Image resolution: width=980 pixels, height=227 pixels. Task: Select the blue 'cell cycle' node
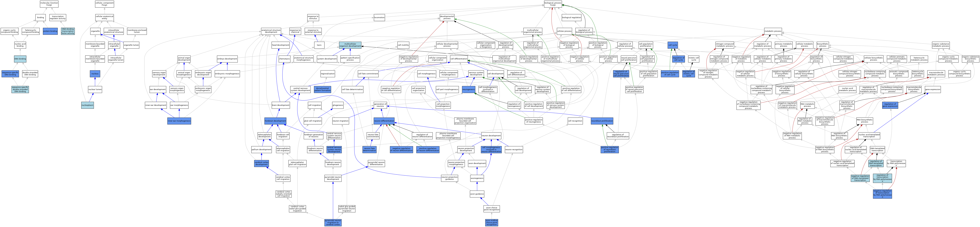673,45
